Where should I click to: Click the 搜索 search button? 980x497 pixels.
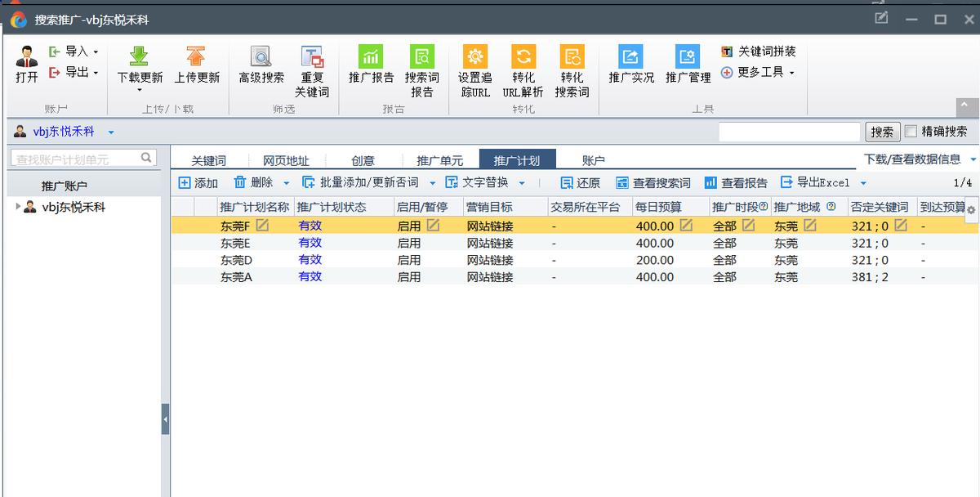pyautogui.click(x=883, y=131)
